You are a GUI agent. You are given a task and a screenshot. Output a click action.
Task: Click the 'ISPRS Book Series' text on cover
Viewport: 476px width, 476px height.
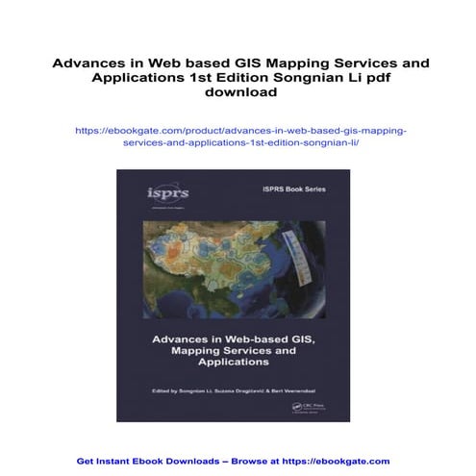pyautogui.click(x=294, y=189)
